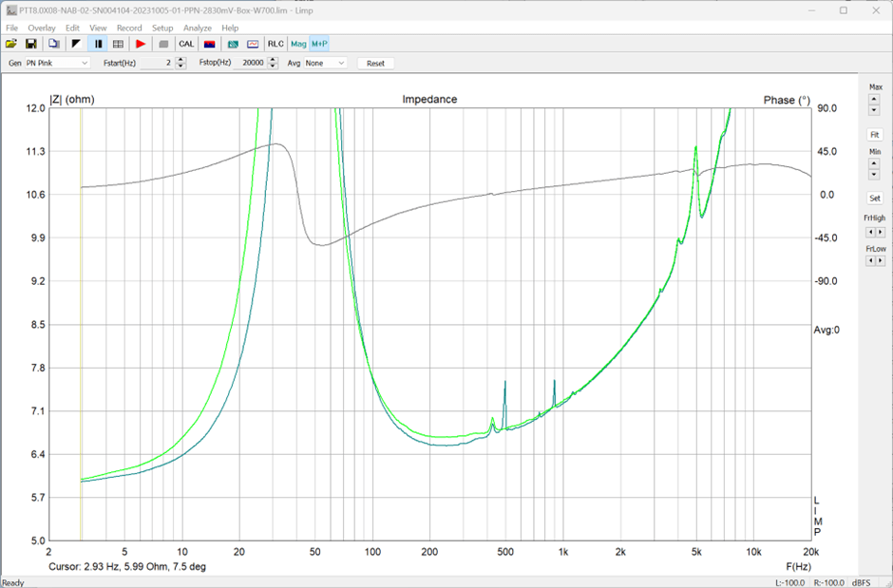Increase Fstop with the up spinner arrow
893x588 pixels.
click(273, 61)
